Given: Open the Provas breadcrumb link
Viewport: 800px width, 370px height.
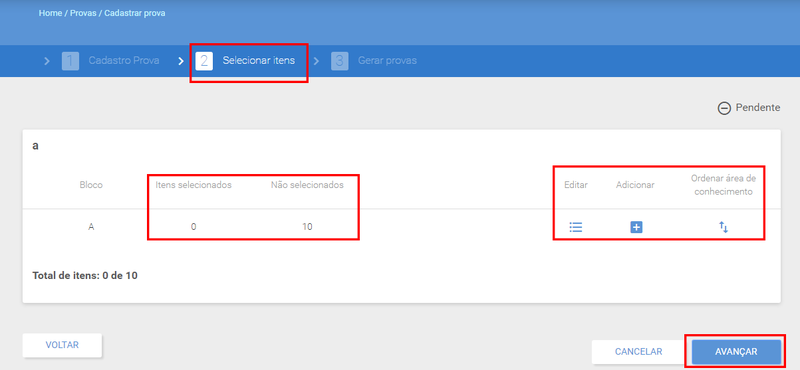Looking at the screenshot, I should tap(84, 13).
